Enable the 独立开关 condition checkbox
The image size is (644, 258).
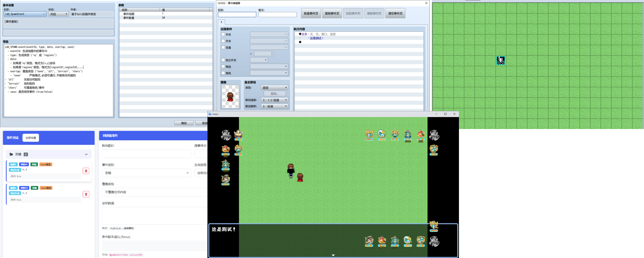tap(223, 60)
